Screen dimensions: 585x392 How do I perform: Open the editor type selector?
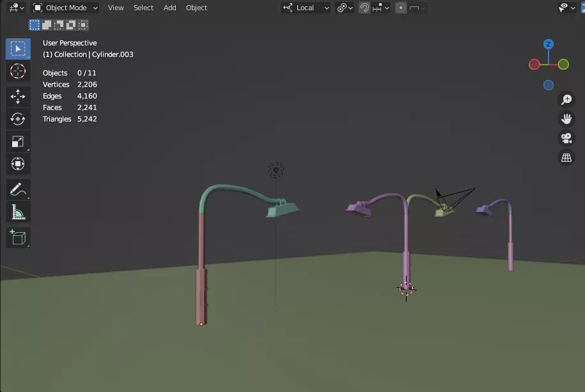(x=16, y=8)
